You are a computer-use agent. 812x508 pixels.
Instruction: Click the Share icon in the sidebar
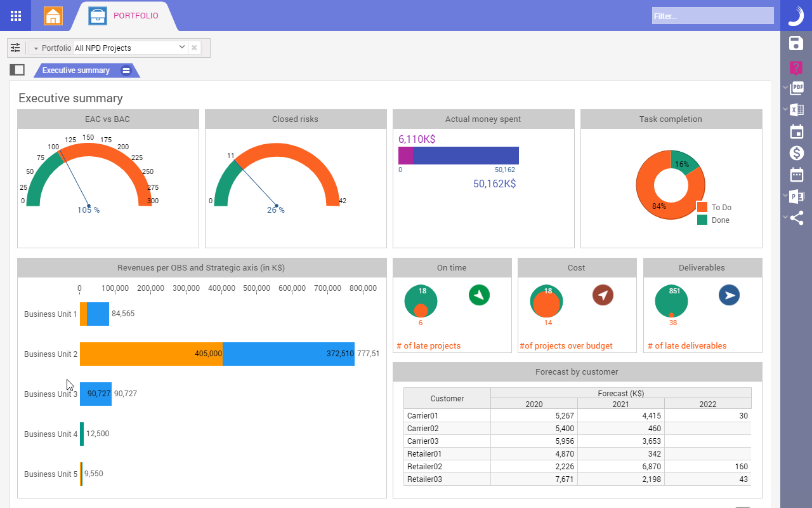click(x=796, y=218)
